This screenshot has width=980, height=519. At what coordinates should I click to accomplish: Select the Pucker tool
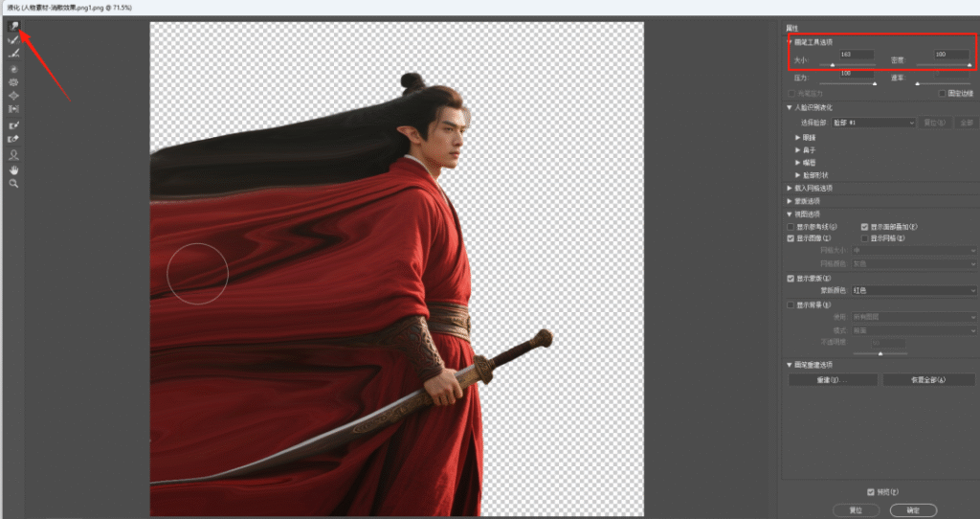(13, 82)
